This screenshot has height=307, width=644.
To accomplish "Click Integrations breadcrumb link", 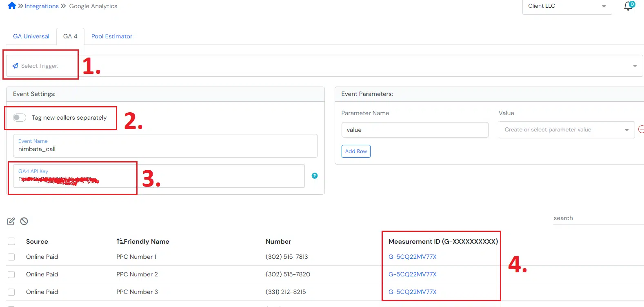I will coord(42,6).
